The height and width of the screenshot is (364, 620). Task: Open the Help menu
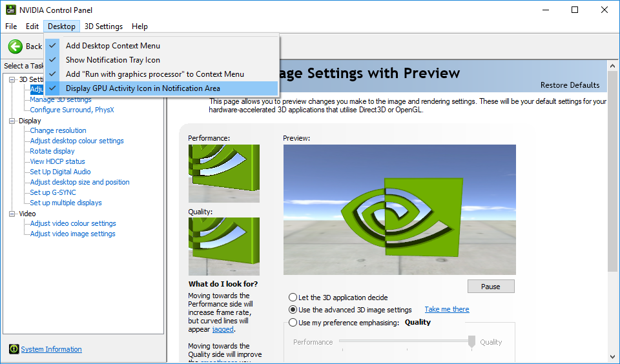tap(139, 26)
